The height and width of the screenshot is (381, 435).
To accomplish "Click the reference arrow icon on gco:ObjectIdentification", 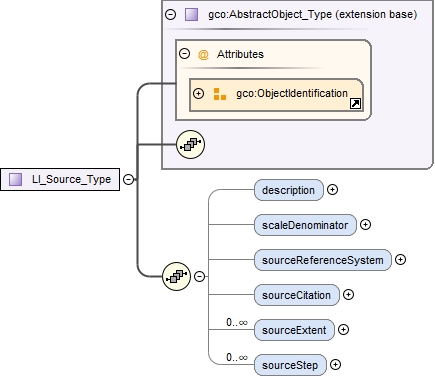I will [x=355, y=104].
